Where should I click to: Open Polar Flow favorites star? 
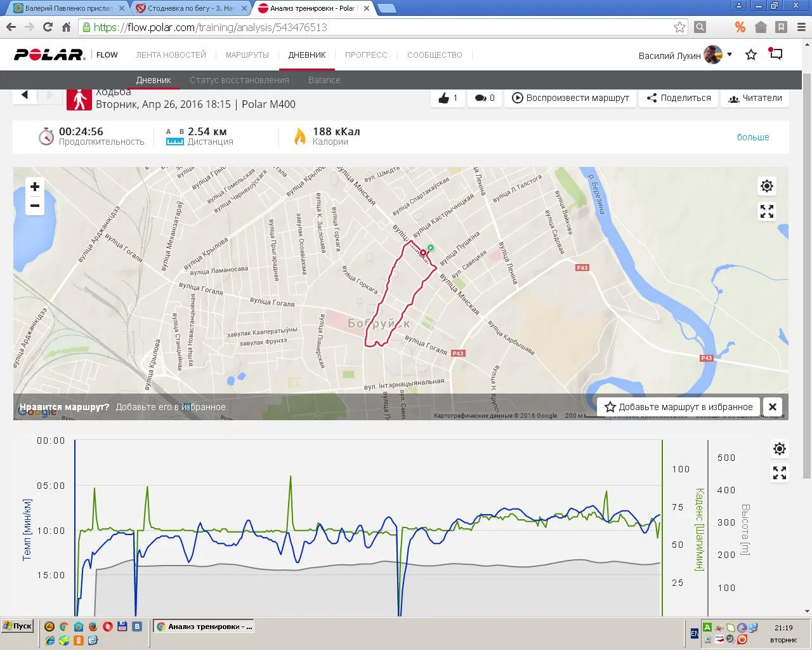[751, 55]
